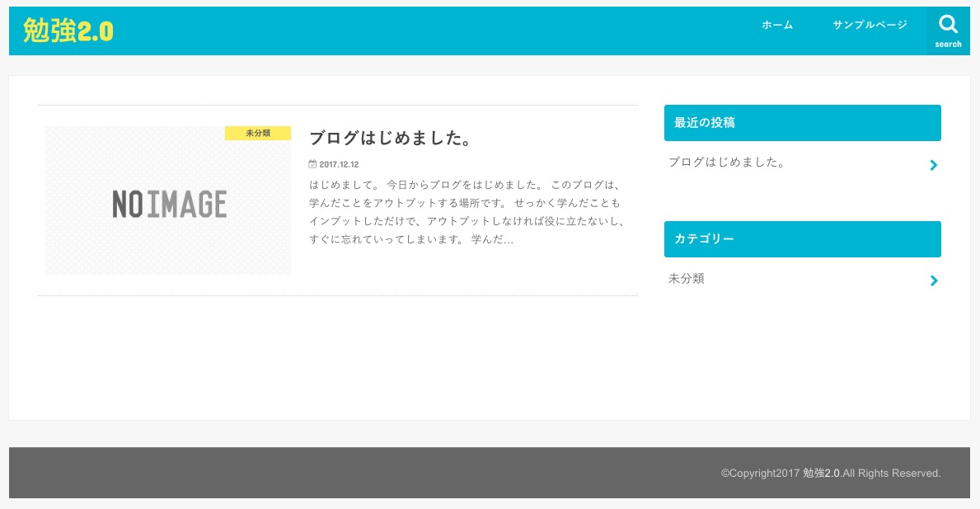Click the calendar icon beside 2017.12.12

pyautogui.click(x=312, y=164)
